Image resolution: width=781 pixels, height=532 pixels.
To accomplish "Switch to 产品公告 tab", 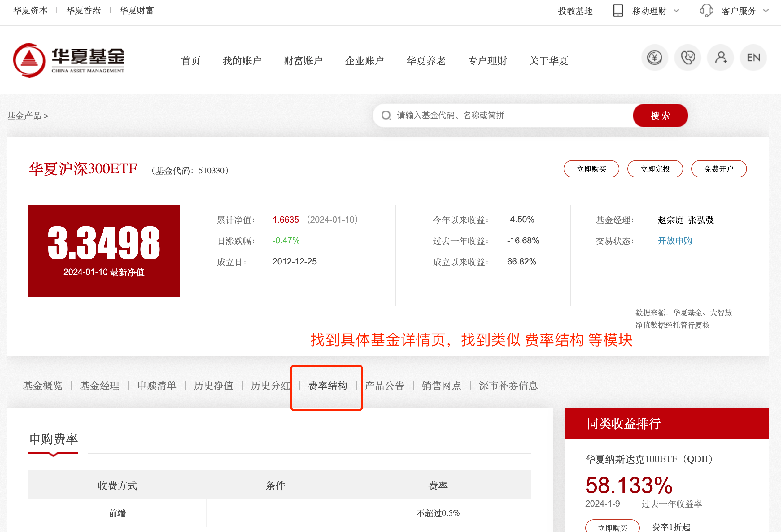I will pos(384,386).
